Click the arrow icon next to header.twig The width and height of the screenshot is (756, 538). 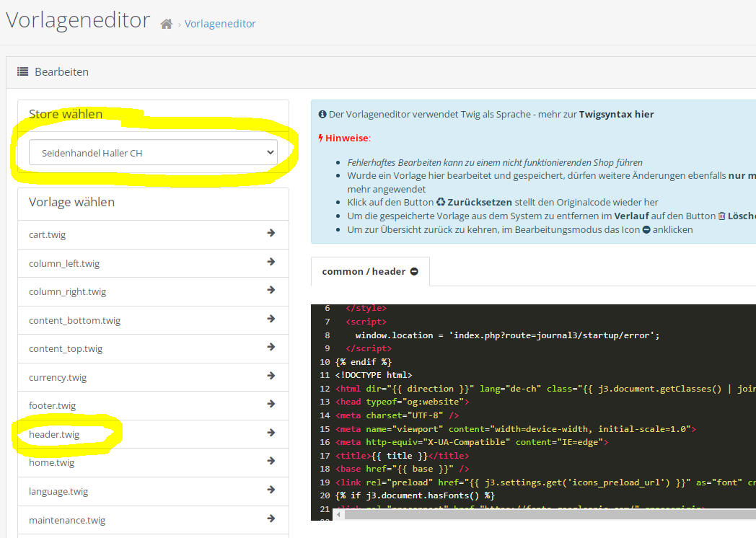pyautogui.click(x=271, y=433)
